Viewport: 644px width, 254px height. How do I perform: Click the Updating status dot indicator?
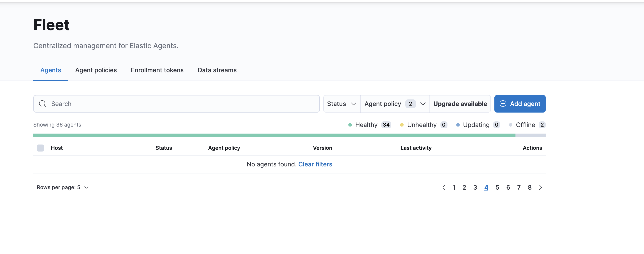coord(458,125)
